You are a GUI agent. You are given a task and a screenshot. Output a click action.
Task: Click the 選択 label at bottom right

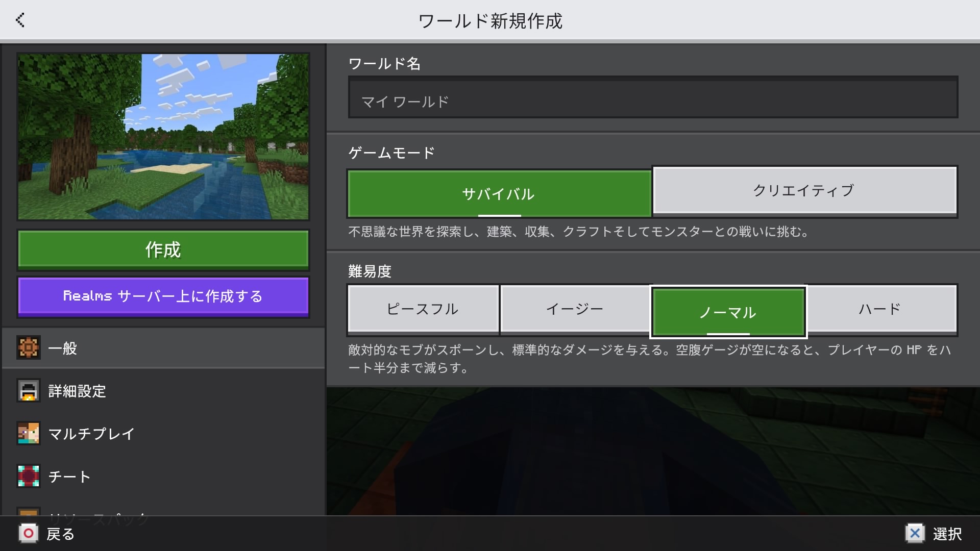(947, 534)
